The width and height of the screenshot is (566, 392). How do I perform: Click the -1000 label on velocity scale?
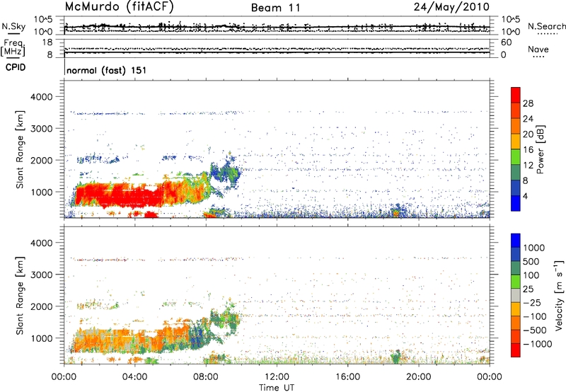(538, 344)
